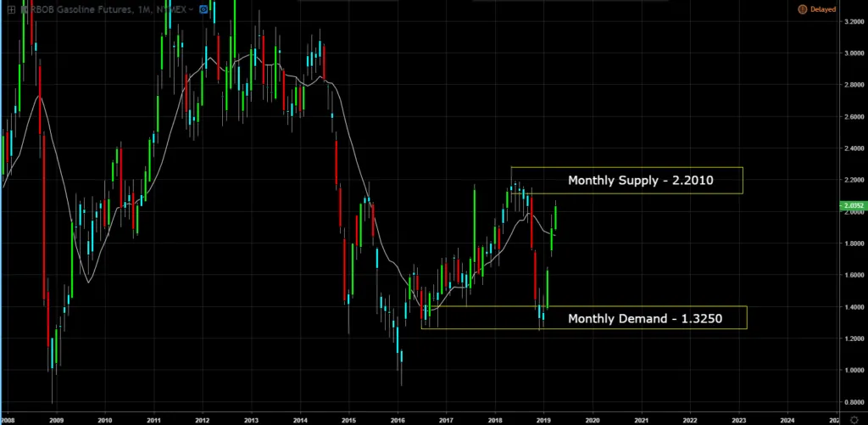868x425 pixels.
Task: Click the 2017 time axis label
Action: 446,419
